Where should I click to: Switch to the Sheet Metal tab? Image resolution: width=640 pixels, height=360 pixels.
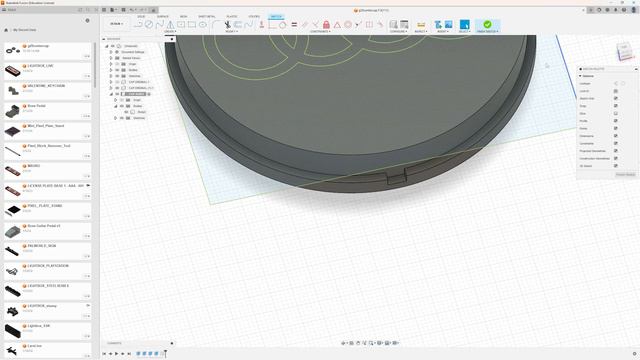(207, 17)
